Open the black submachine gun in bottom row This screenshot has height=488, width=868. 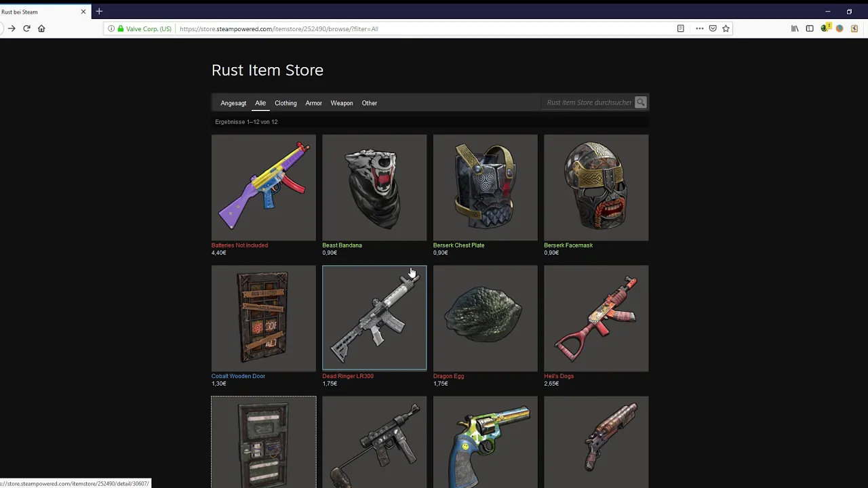[374, 442]
